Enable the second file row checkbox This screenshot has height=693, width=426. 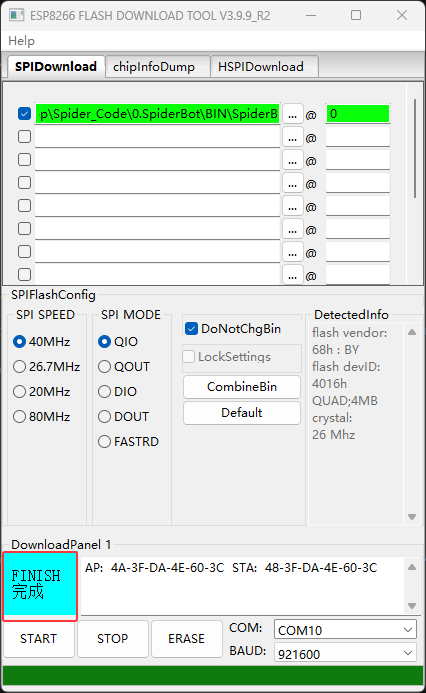pos(24,137)
